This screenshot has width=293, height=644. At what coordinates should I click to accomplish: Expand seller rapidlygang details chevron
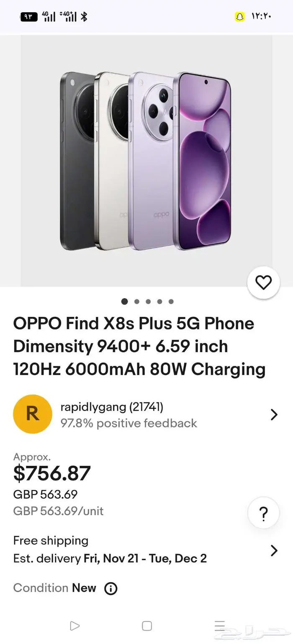[274, 414]
